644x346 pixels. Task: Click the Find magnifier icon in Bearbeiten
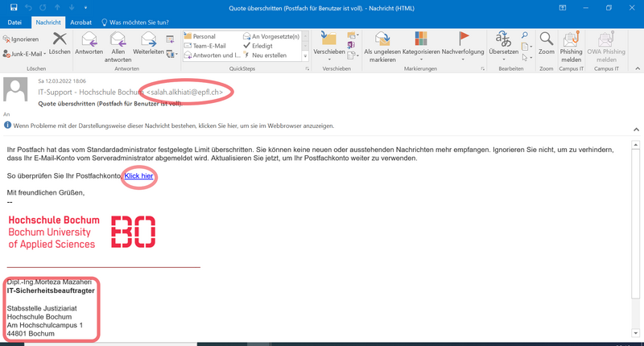click(x=525, y=35)
